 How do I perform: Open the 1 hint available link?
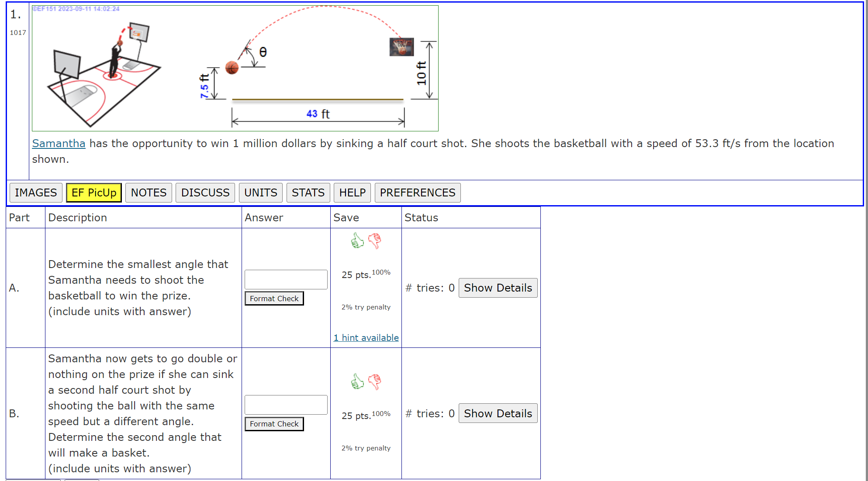[366, 337]
